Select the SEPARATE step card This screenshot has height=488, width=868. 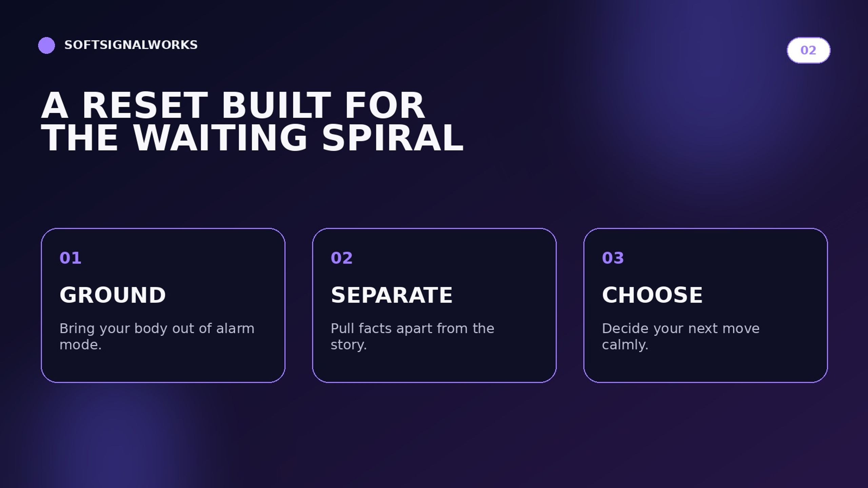[434, 305]
